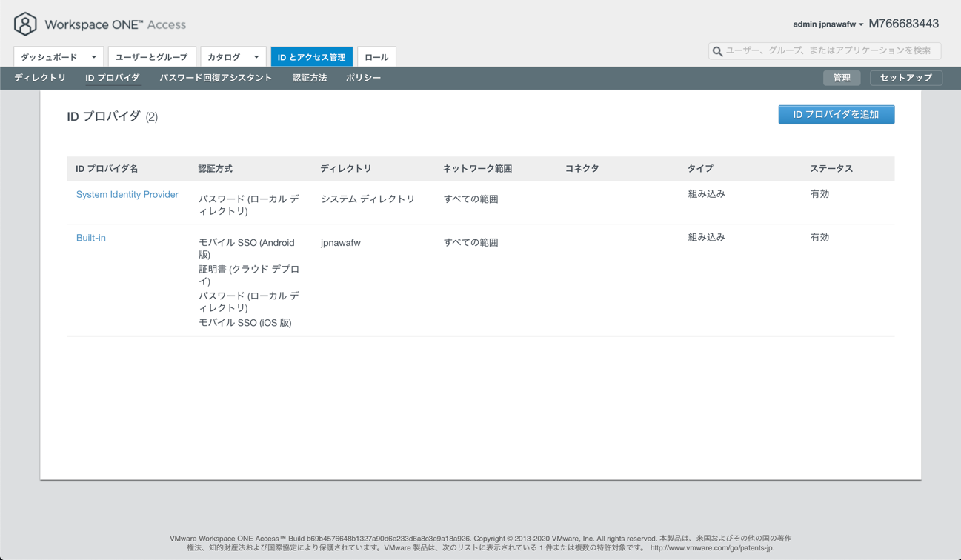Click the jpnawafw directory cell

(341, 243)
